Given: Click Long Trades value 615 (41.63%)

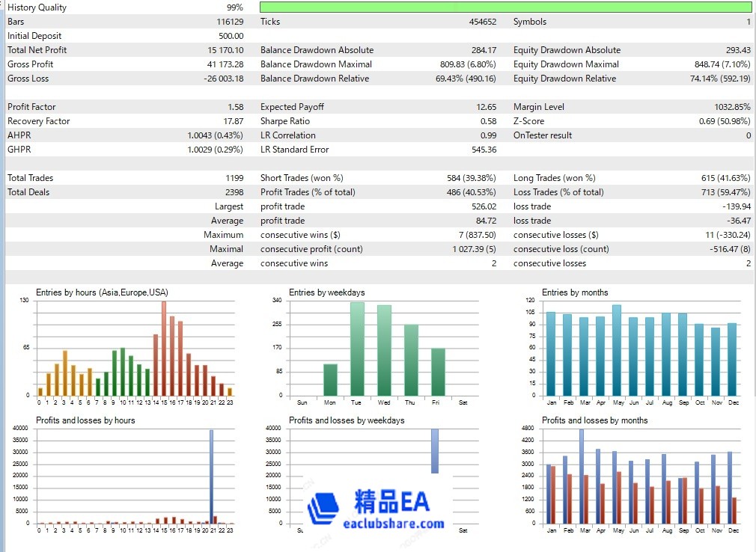Looking at the screenshot, I should [x=725, y=178].
